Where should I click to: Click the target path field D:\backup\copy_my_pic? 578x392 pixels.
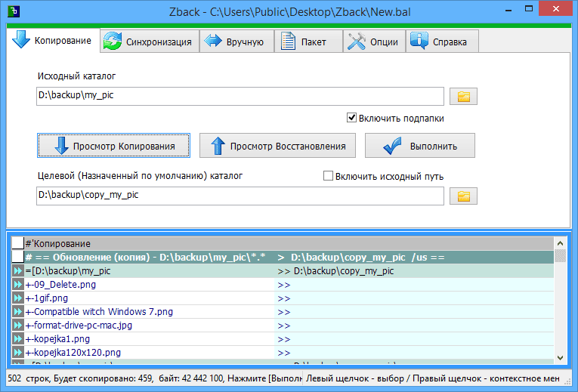click(240, 196)
